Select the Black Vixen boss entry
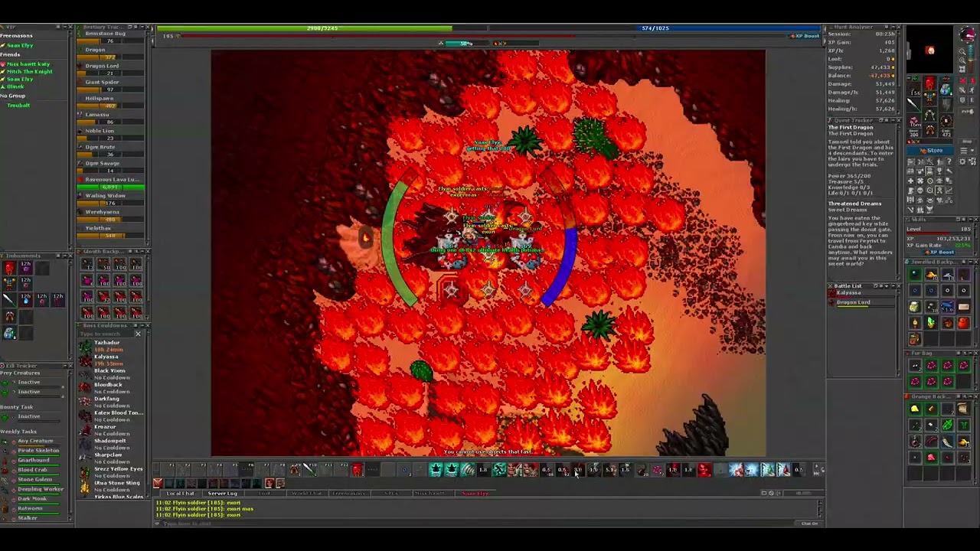980x551 pixels. (110, 374)
